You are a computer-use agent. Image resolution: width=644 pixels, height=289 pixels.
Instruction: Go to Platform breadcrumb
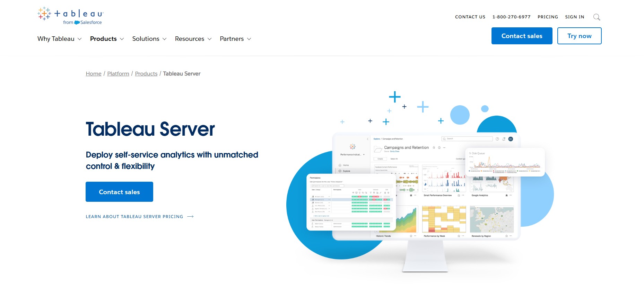pyautogui.click(x=118, y=74)
